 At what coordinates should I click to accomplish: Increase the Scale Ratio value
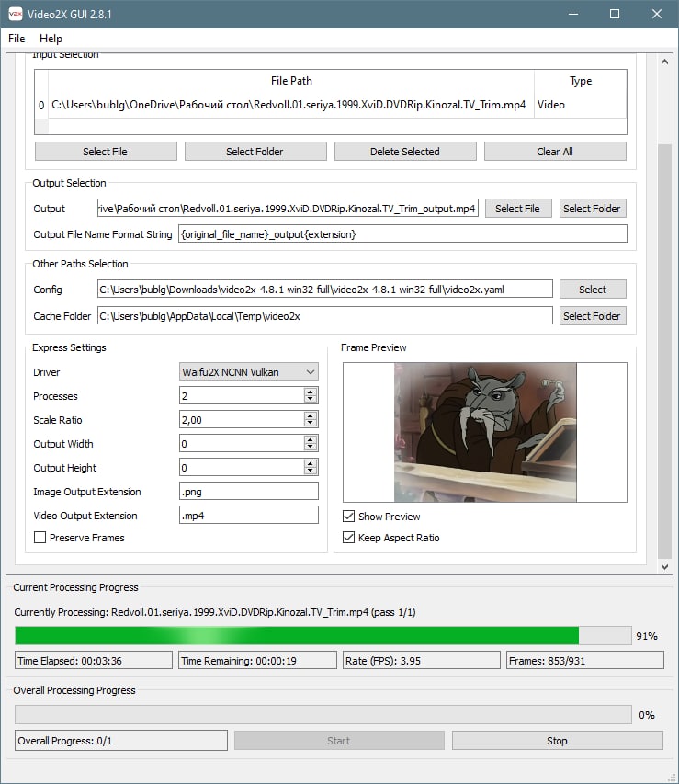tap(311, 415)
